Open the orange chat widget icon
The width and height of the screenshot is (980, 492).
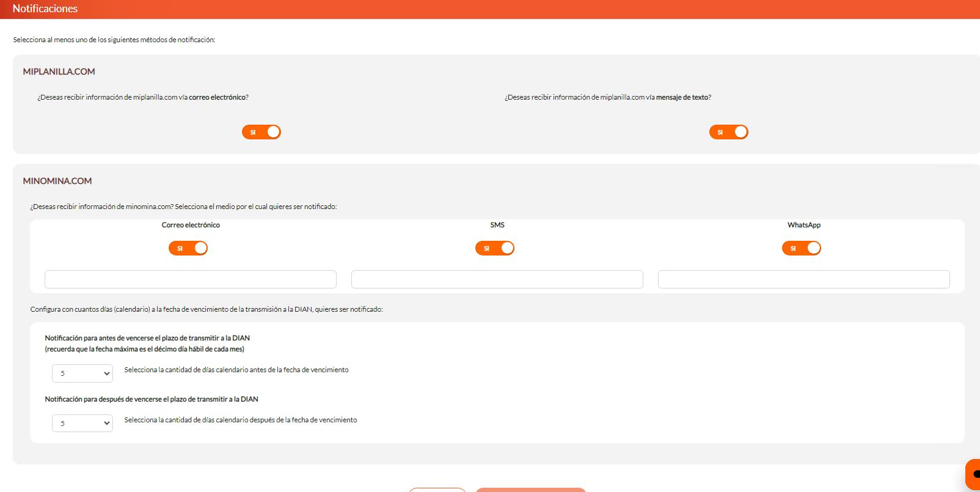pyautogui.click(x=974, y=474)
